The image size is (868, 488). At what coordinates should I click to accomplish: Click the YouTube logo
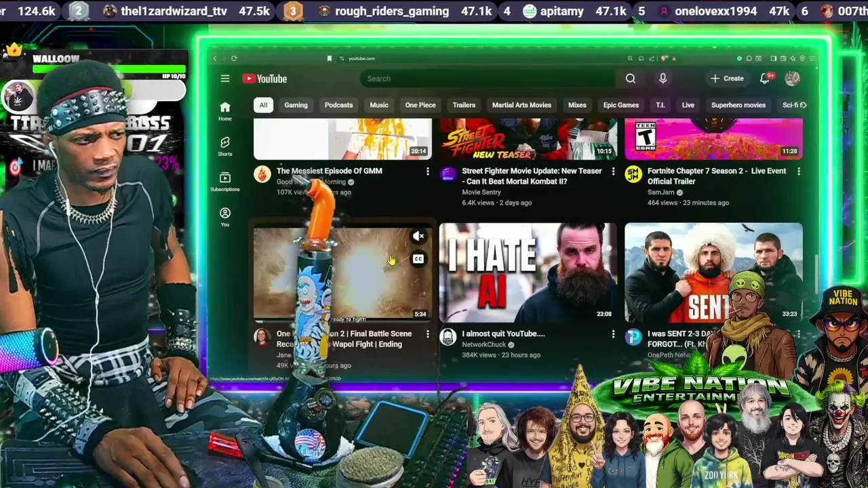pyautogui.click(x=264, y=79)
